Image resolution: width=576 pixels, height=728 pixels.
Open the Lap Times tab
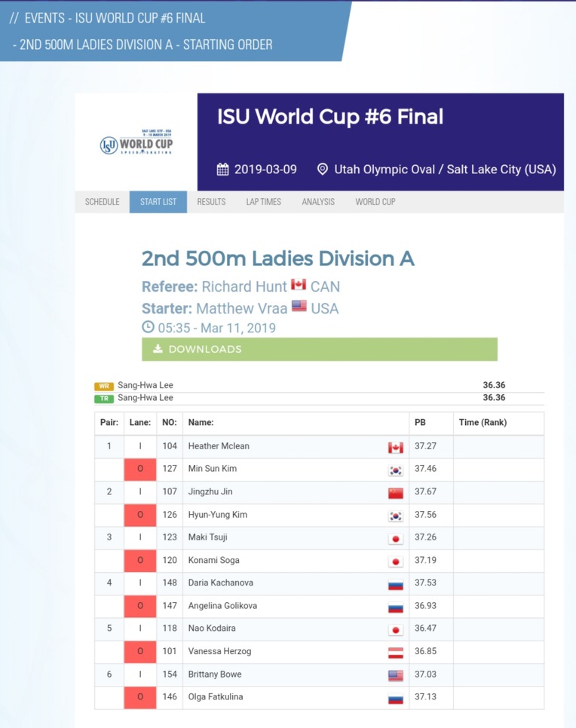click(x=263, y=202)
